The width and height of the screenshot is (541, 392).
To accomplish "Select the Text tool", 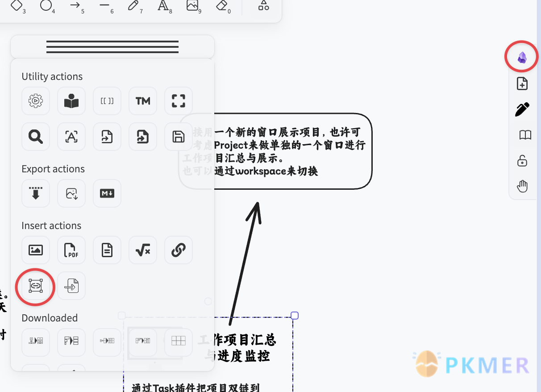I will [163, 5].
